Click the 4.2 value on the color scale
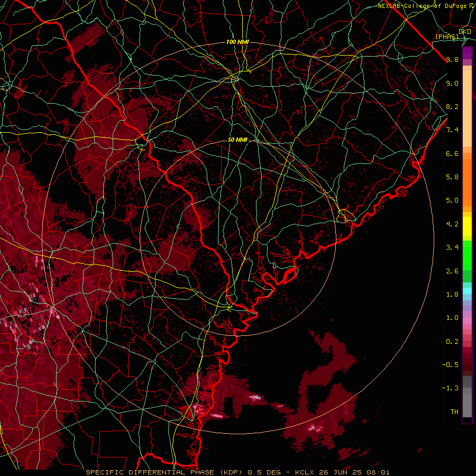Image resolution: width=476 pixels, height=476 pixels. tap(452, 224)
